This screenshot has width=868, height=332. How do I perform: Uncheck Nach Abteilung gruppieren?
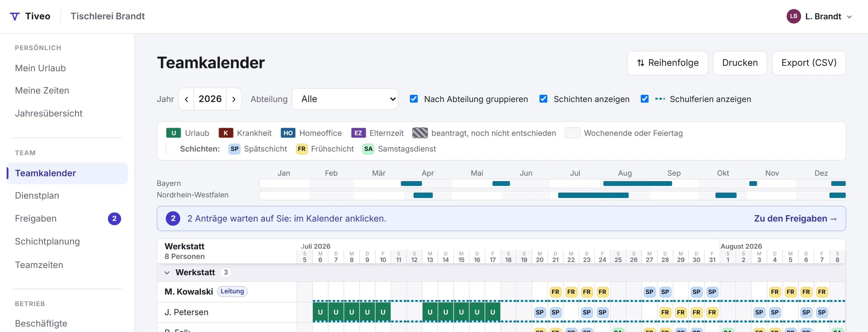click(414, 99)
